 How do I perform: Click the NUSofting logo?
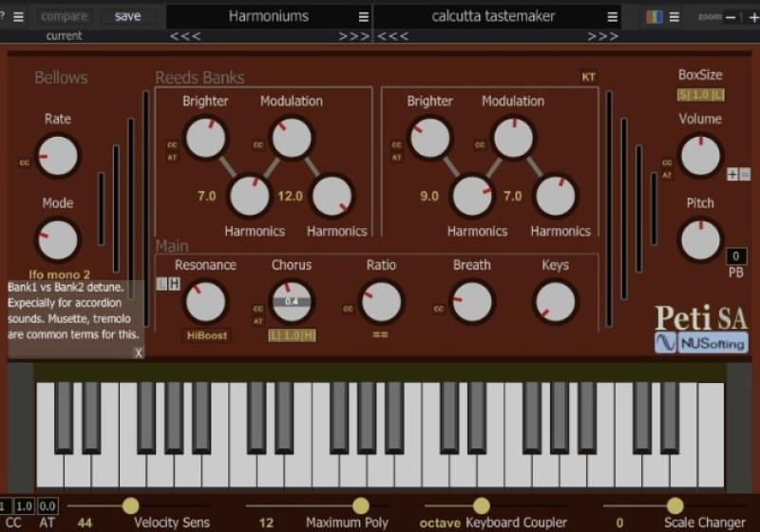701,343
